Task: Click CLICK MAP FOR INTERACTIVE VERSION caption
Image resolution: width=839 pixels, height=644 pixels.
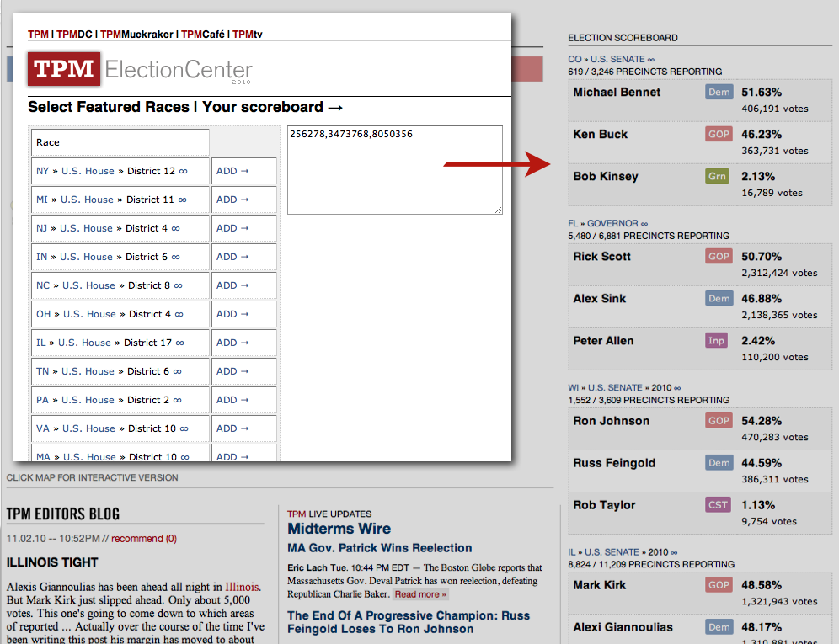Action: [x=92, y=477]
